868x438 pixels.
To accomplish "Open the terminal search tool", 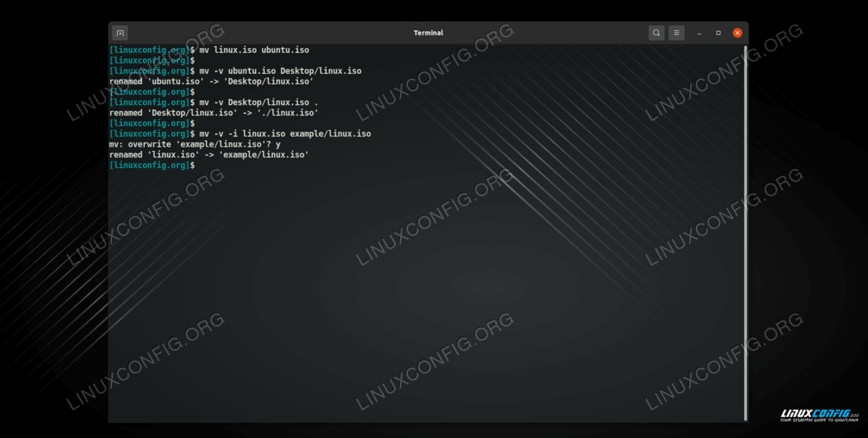I will [x=656, y=33].
